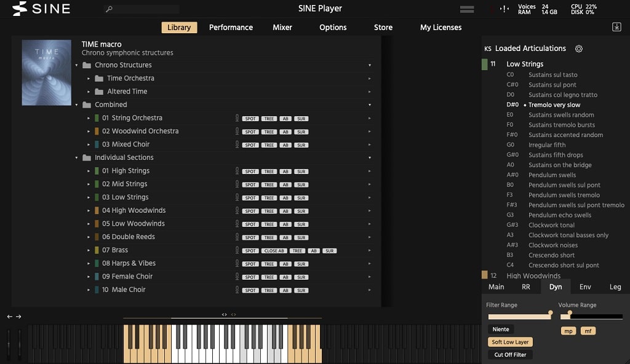Image resolution: width=630 pixels, height=364 pixels.
Task: Click microphone icon for 10 Male Choir
Action: click(x=237, y=290)
